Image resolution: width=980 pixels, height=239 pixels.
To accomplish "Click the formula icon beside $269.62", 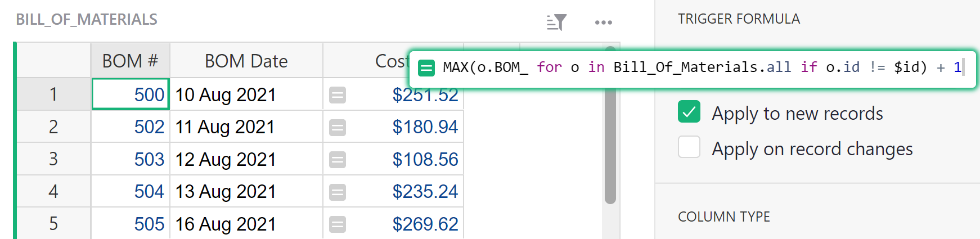I will point(338,225).
